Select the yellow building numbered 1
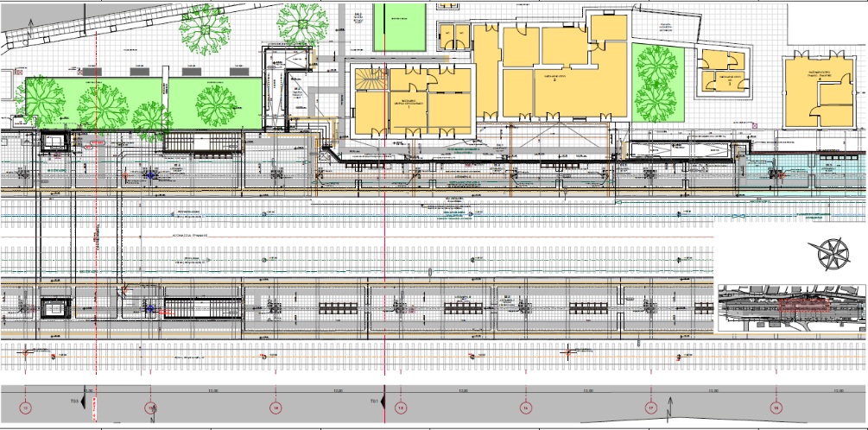This screenshot has height=430, width=868. tap(413, 101)
